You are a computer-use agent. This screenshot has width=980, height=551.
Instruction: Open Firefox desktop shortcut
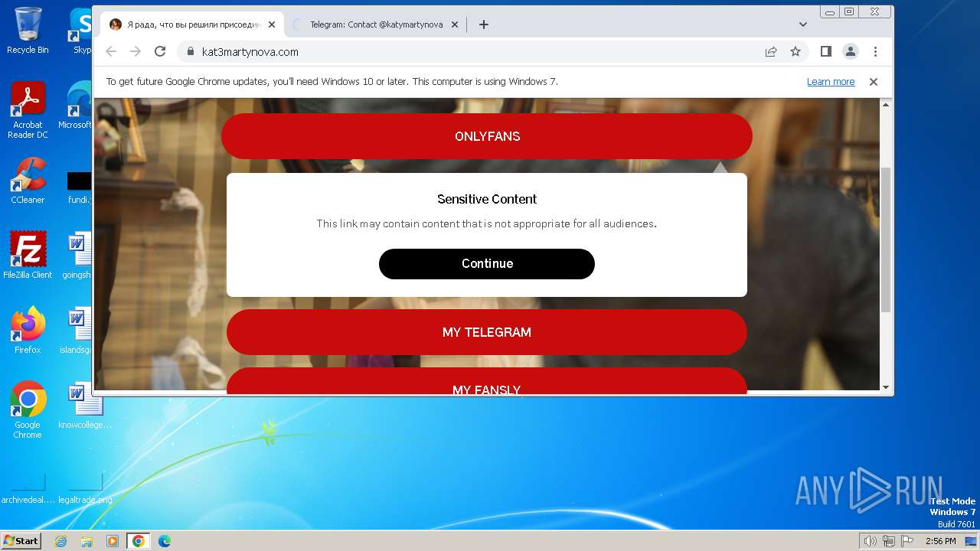(28, 331)
